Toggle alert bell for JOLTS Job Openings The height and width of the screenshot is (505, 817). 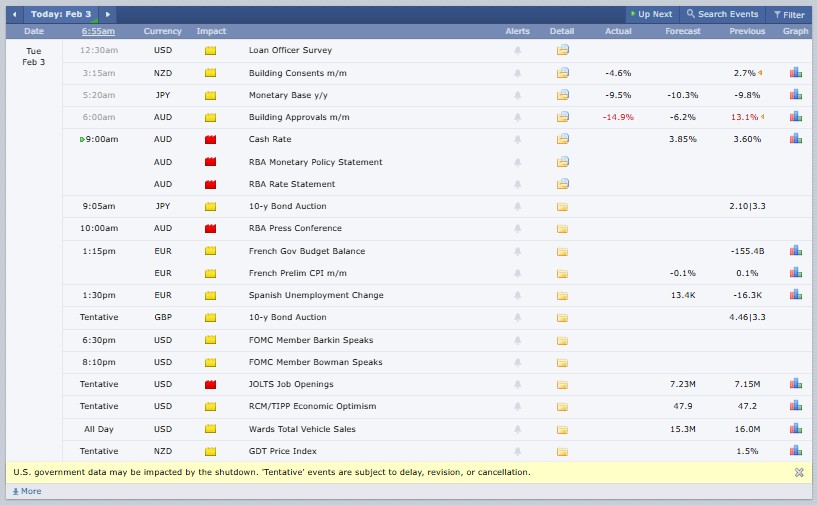click(x=517, y=384)
